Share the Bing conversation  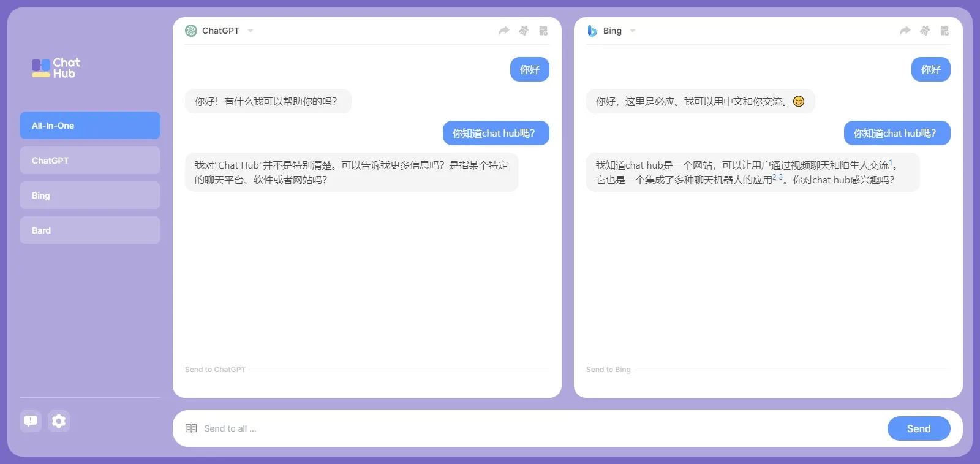905,31
